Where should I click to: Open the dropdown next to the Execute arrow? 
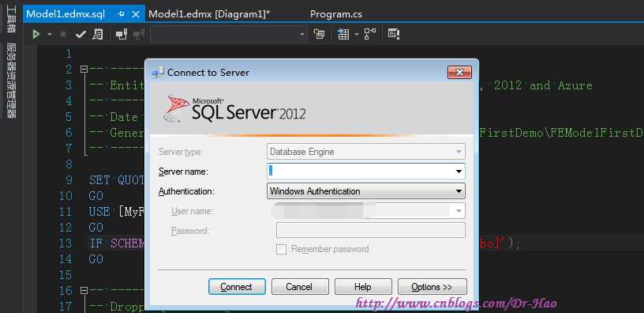tap(50, 35)
